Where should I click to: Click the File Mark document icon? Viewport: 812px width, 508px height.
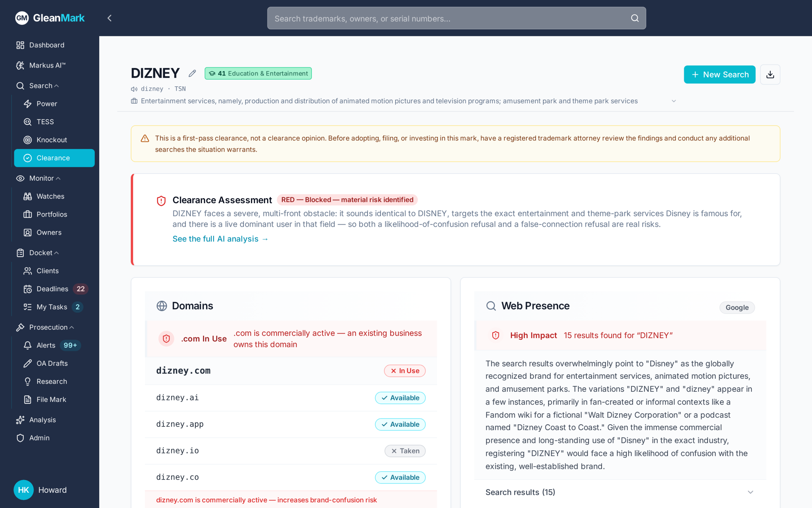28,399
